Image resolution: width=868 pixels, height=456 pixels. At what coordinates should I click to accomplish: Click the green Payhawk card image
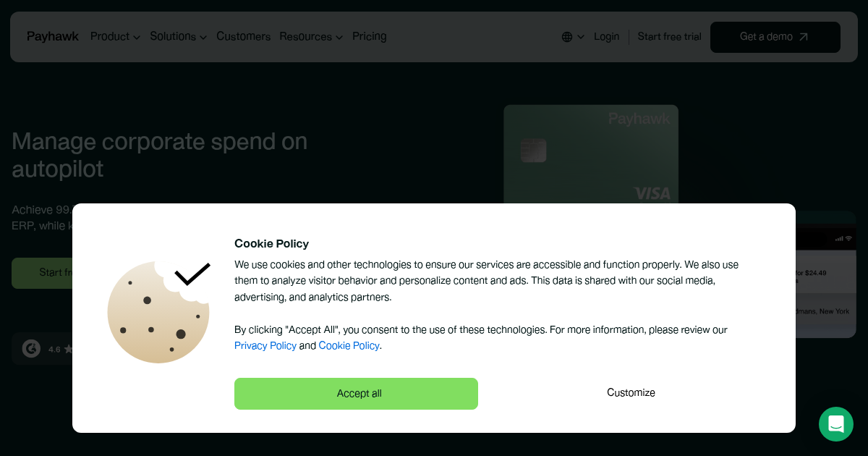click(591, 152)
